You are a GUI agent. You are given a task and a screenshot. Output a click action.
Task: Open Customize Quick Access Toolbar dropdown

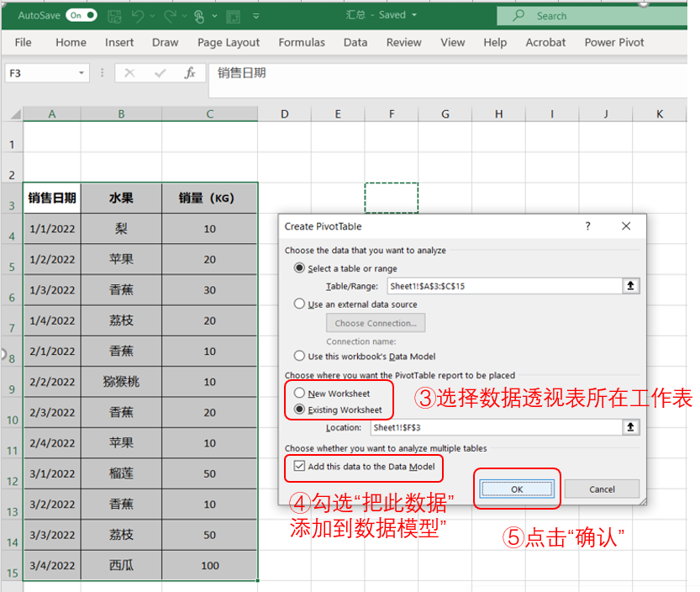tap(256, 16)
